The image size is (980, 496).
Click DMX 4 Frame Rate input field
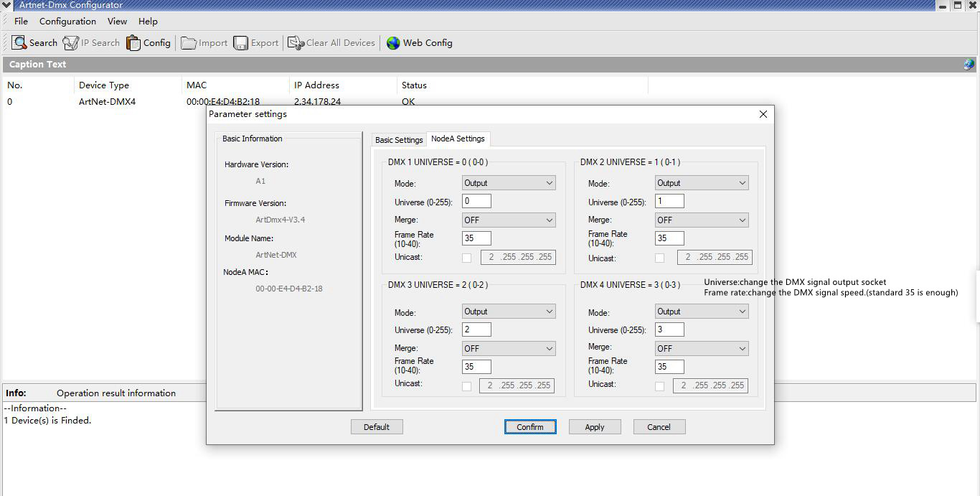coord(669,367)
